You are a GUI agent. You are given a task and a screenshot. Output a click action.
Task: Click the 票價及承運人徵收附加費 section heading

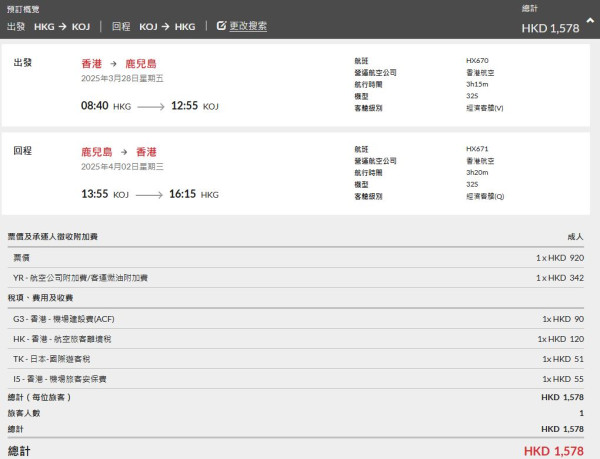point(53,237)
